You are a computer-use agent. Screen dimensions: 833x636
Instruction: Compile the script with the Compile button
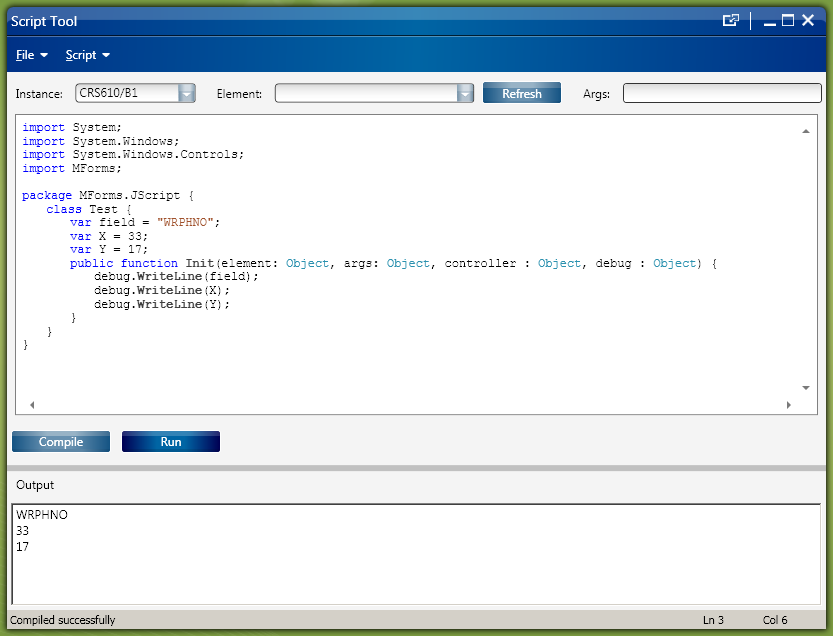[x=61, y=442]
